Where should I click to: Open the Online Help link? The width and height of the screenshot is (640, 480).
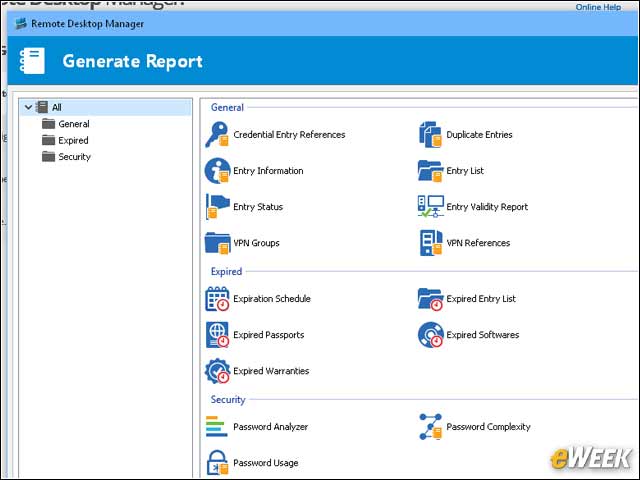[x=598, y=7]
